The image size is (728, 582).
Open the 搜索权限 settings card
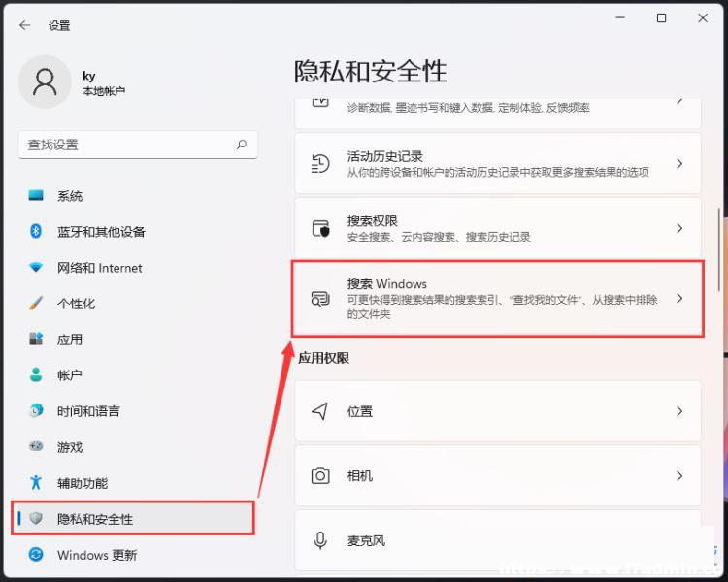click(498, 228)
